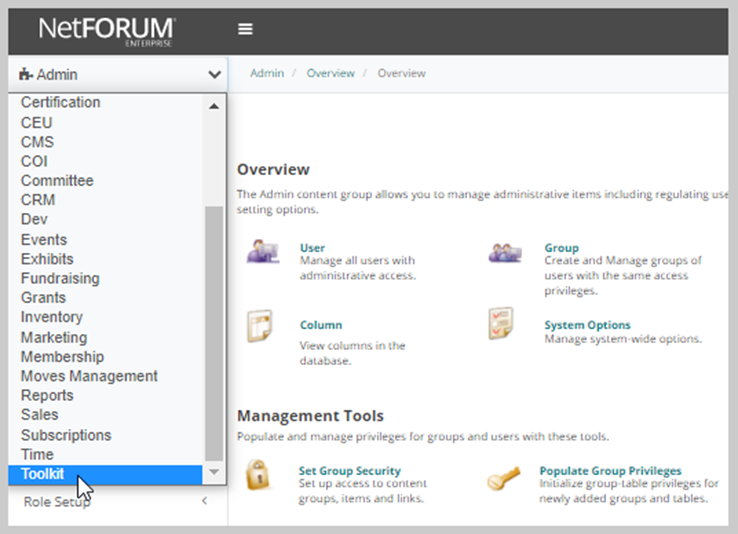
Task: Open the Column link
Action: pos(321,325)
